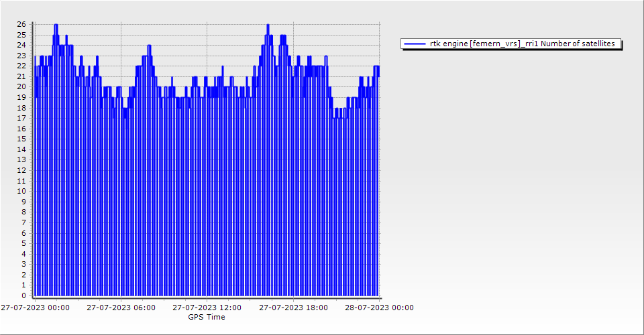This screenshot has width=644, height=335.
Task: Click the '27-07-2023 18:00' x-axis label
Action: 294,308
